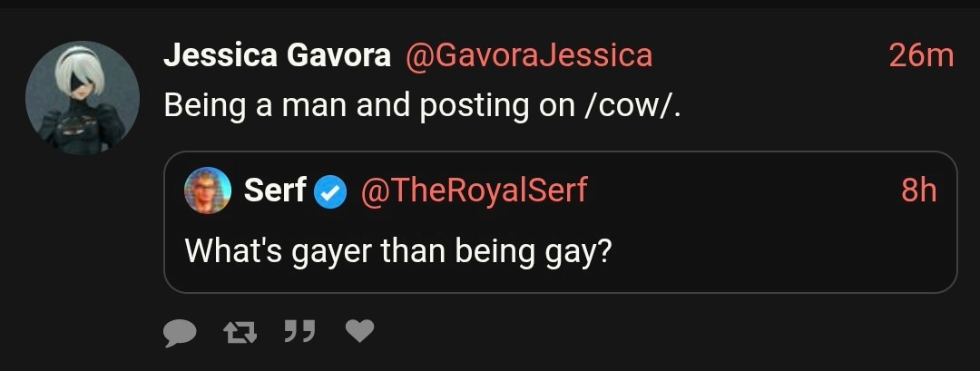The image size is (980, 371).
Task: Click Serf's blue verified badge
Action: click(330, 191)
